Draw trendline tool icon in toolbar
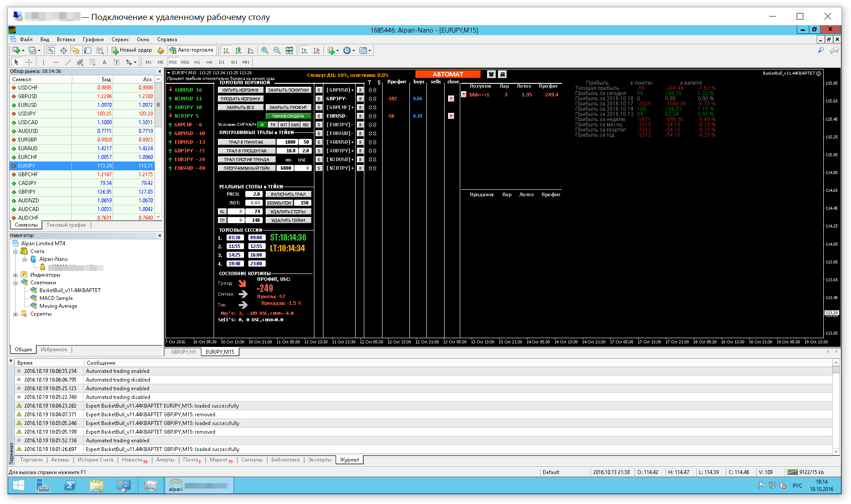 (x=68, y=62)
